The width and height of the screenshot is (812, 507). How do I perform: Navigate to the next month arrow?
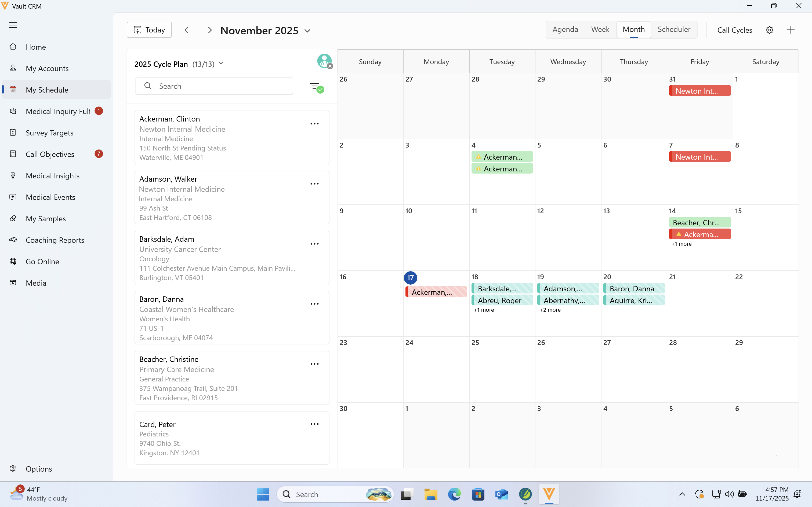coord(209,30)
